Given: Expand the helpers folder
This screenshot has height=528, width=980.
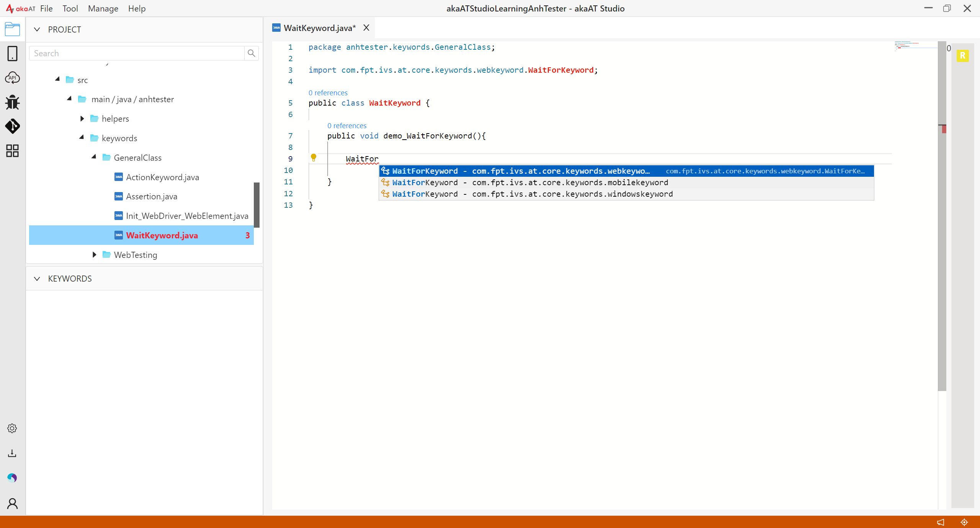Looking at the screenshot, I should click(82, 119).
